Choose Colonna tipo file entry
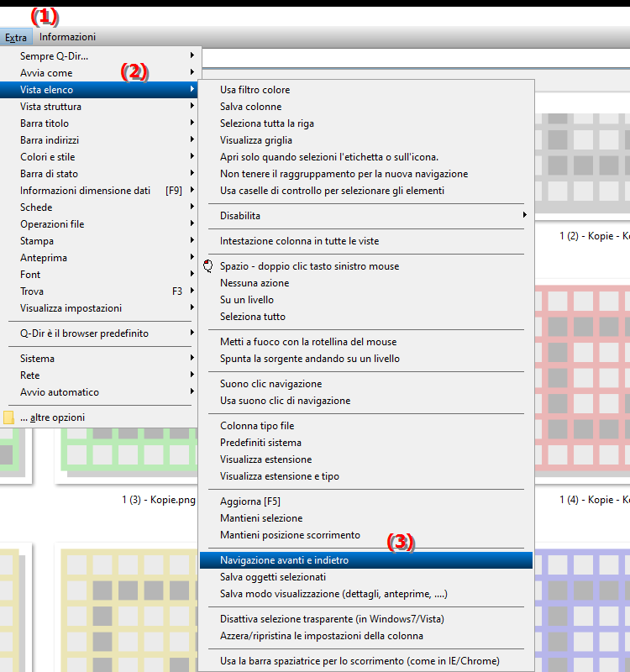 [x=366, y=426]
